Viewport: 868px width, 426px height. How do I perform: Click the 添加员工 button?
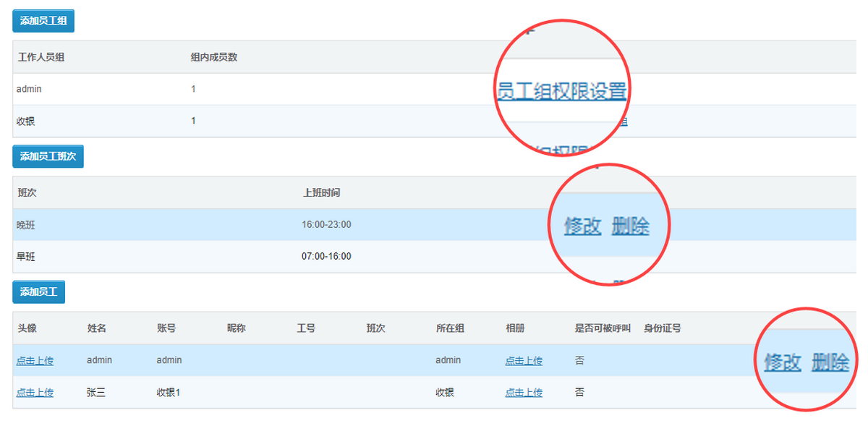tap(39, 292)
